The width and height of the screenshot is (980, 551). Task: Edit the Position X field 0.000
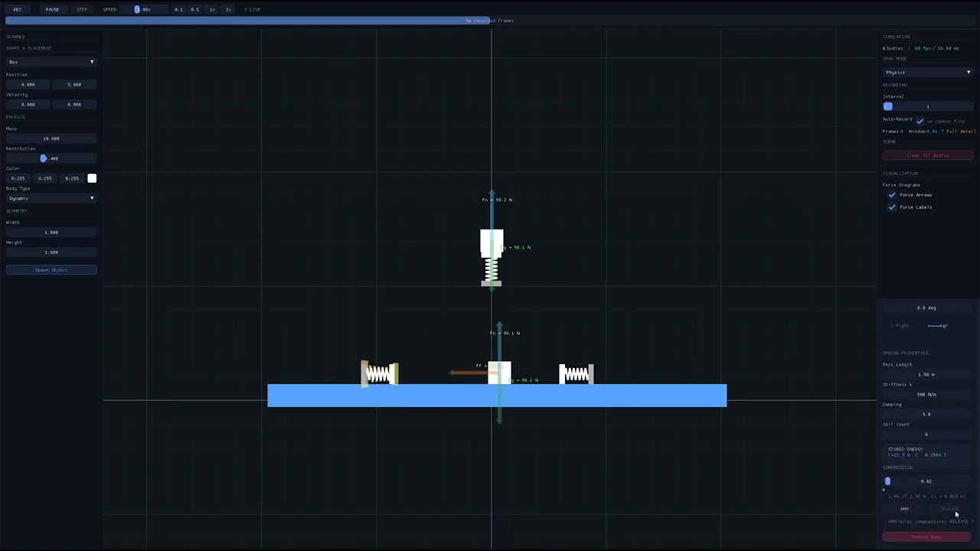pos(28,84)
